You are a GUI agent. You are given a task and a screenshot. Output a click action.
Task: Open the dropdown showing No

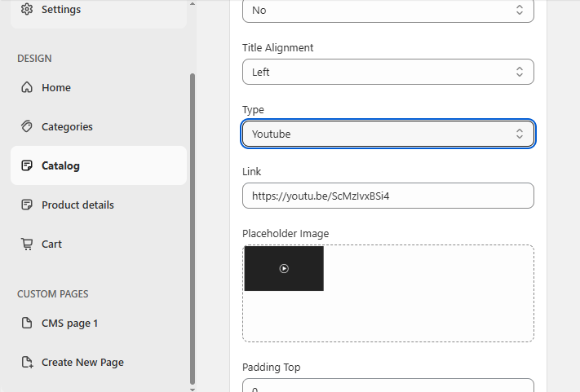(x=388, y=11)
